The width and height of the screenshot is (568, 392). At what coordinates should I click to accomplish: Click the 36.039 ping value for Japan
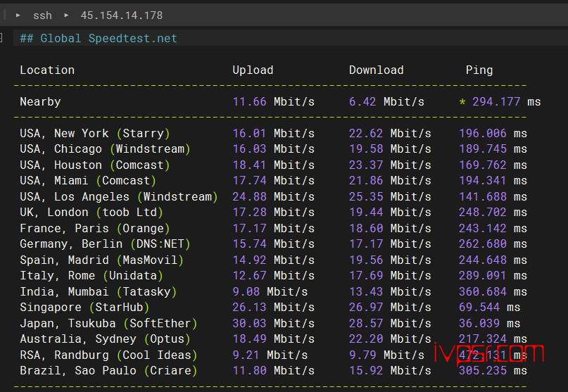(x=479, y=323)
